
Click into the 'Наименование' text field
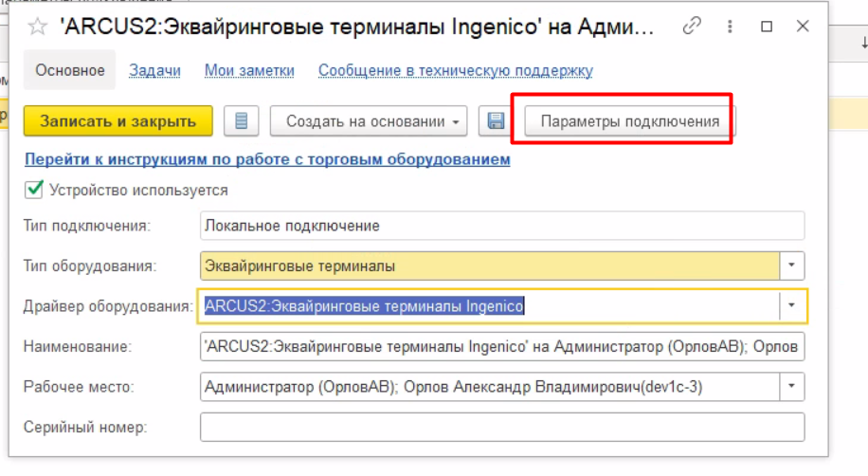click(x=502, y=347)
